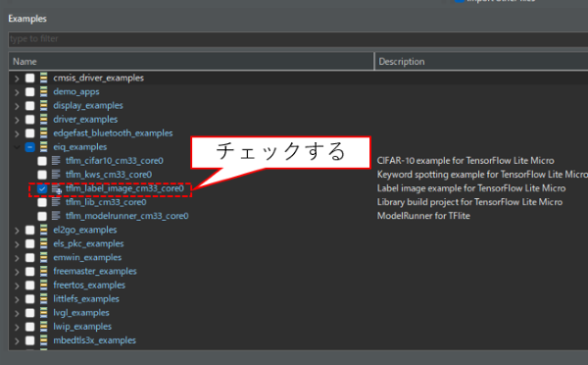Expand the freertos_examples group
588x365 pixels.
click(x=17, y=286)
